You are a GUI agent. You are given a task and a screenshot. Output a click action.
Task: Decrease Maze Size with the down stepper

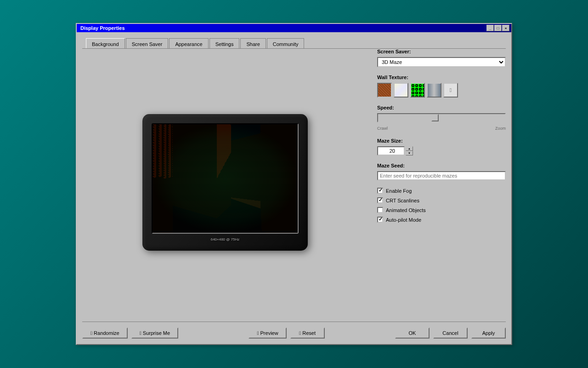pyautogui.click(x=409, y=153)
